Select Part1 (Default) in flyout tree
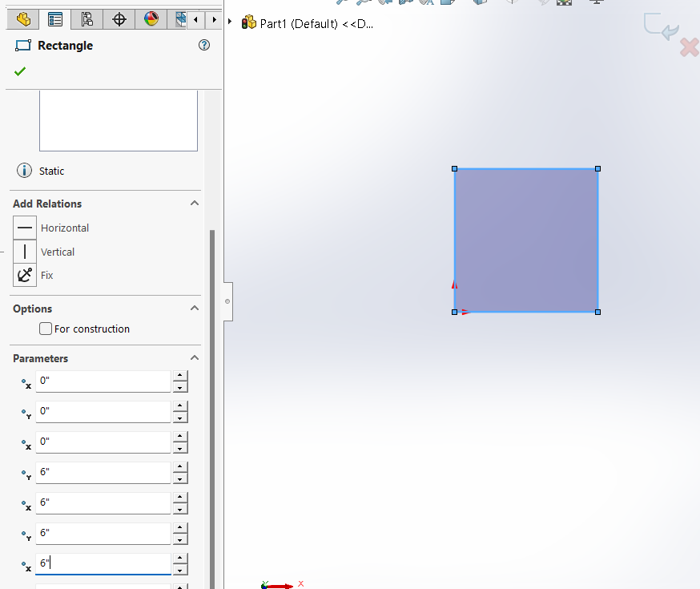Screen dimensions: 700x589 pos(316,24)
